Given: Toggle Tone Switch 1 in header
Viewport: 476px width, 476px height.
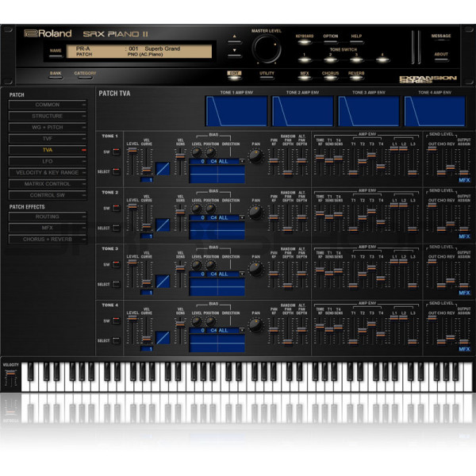Looking at the screenshot, I should [x=305, y=59].
